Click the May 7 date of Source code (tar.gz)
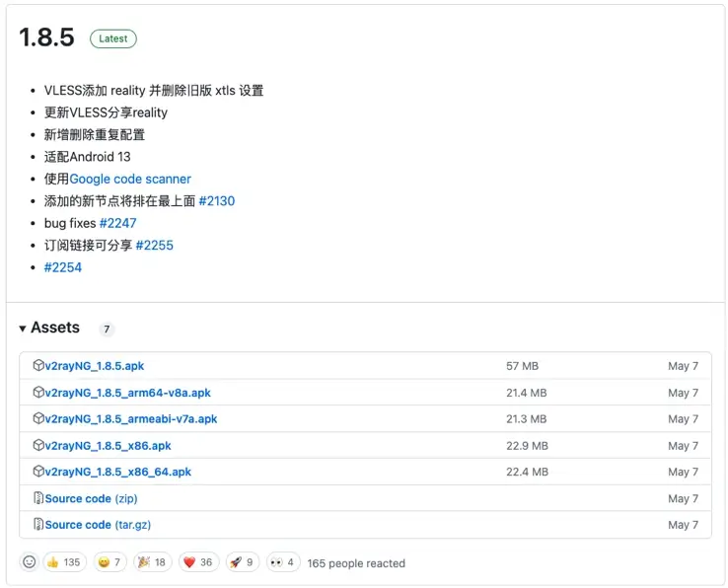The image size is (728, 588). click(683, 525)
